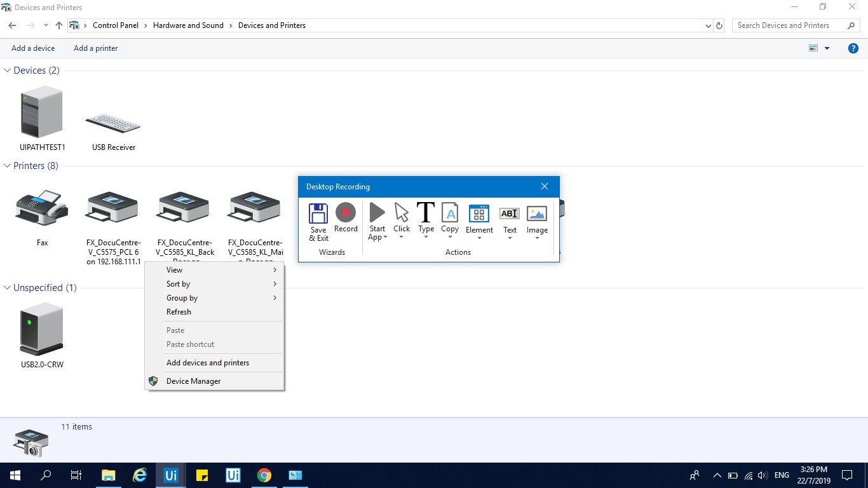Expand the Text action dropdown arrow
Viewport: 868px width, 488px height.
click(510, 238)
